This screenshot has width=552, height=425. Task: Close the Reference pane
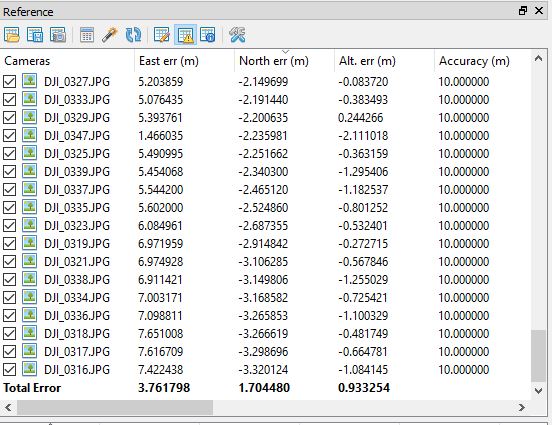(x=539, y=11)
